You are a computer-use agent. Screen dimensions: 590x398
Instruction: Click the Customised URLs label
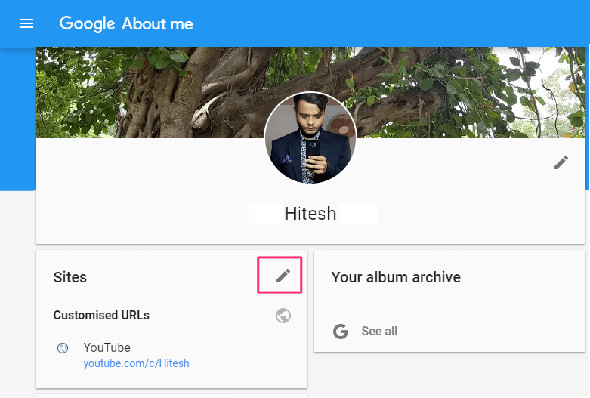(x=102, y=315)
